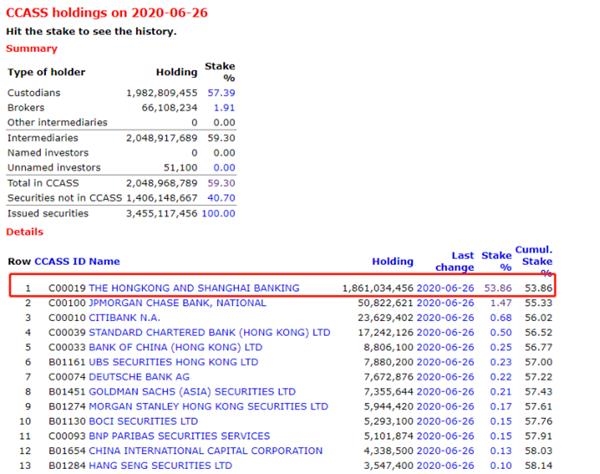
Task: Open China International Capital Corporation link
Action: coord(205,451)
